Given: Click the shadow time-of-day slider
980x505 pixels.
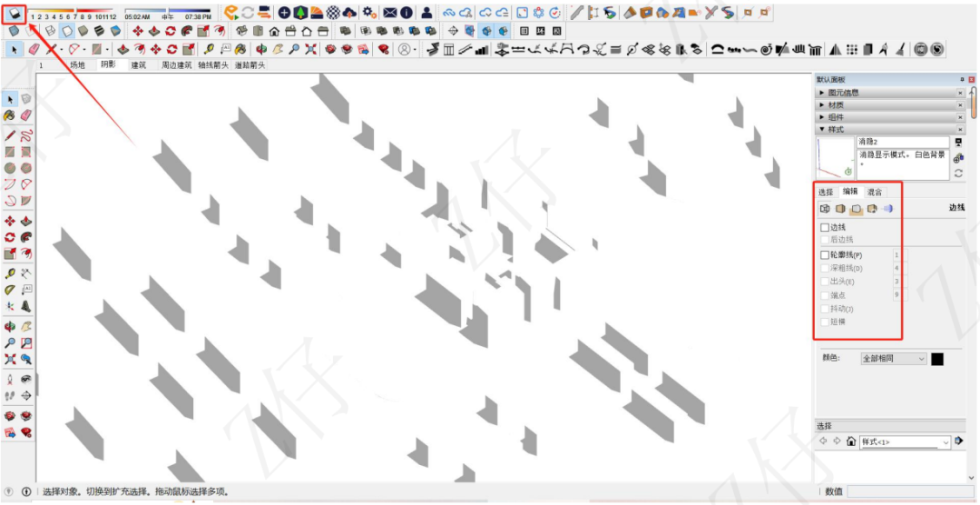Looking at the screenshot, I should tap(167, 10).
